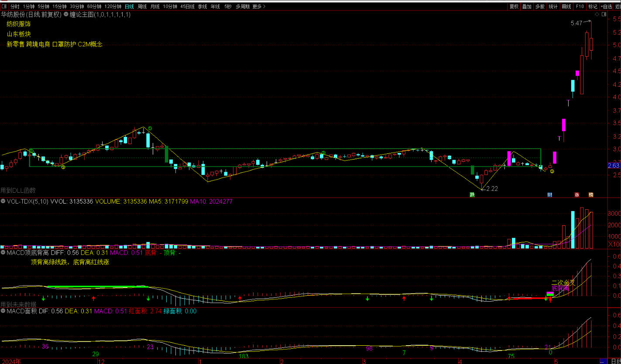Viewport: 621px width, 364px height.
Task: Click the blue 财 marker under the chart
Action: click(x=550, y=195)
